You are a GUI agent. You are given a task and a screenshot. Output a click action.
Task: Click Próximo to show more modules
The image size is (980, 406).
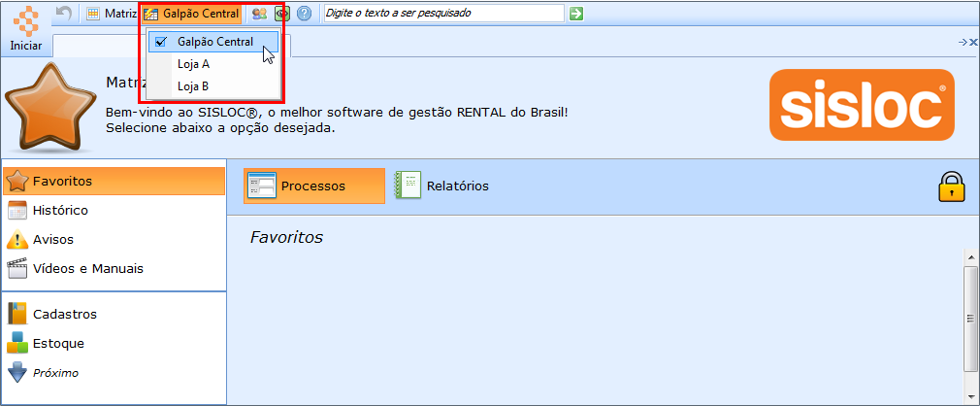click(114, 373)
